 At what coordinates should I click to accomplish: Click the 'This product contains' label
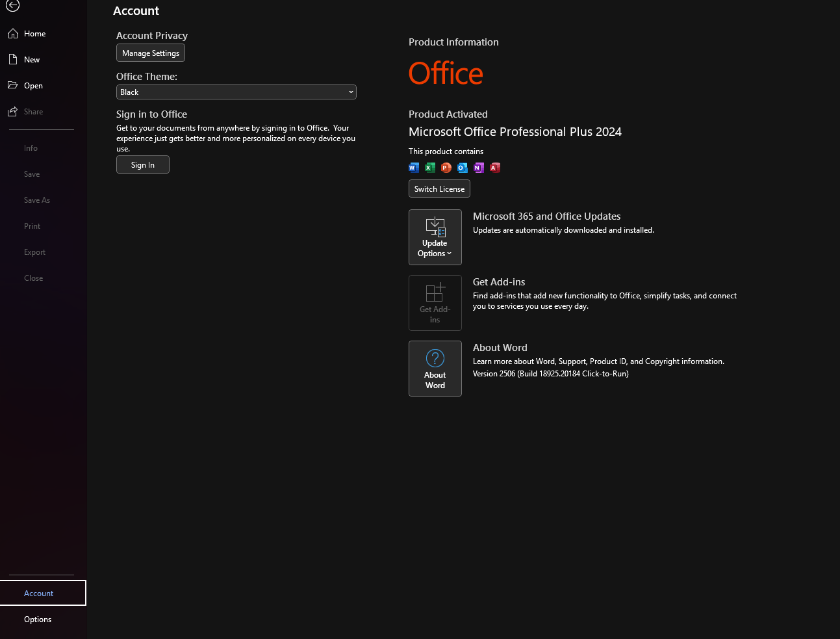(x=446, y=151)
